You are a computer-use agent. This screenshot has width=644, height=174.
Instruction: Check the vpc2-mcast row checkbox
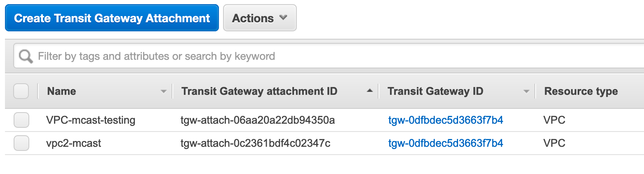[21, 143]
